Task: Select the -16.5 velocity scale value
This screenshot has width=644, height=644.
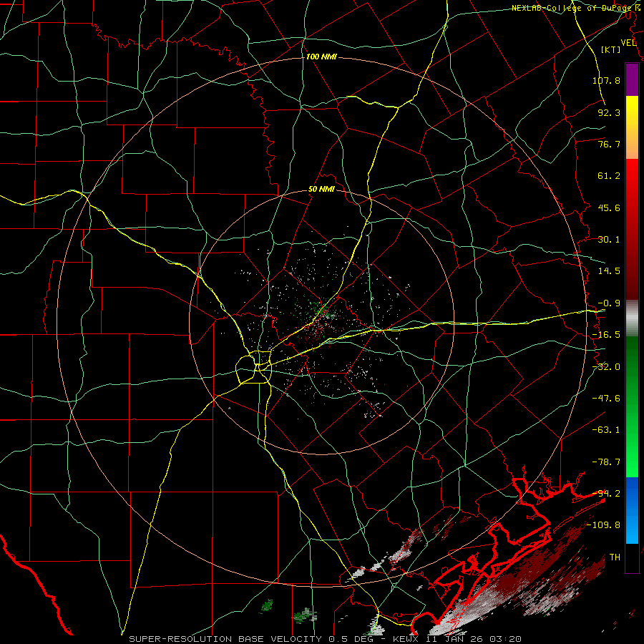Action: [x=606, y=335]
